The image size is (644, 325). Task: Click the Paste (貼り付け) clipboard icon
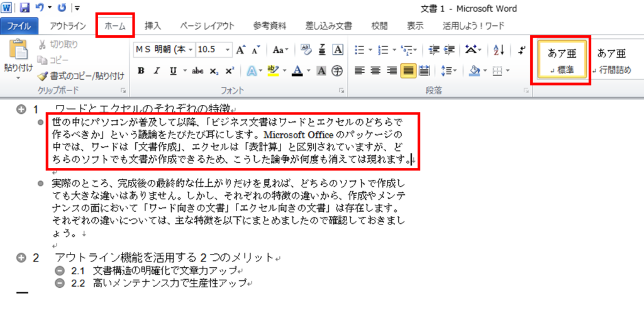(18, 50)
